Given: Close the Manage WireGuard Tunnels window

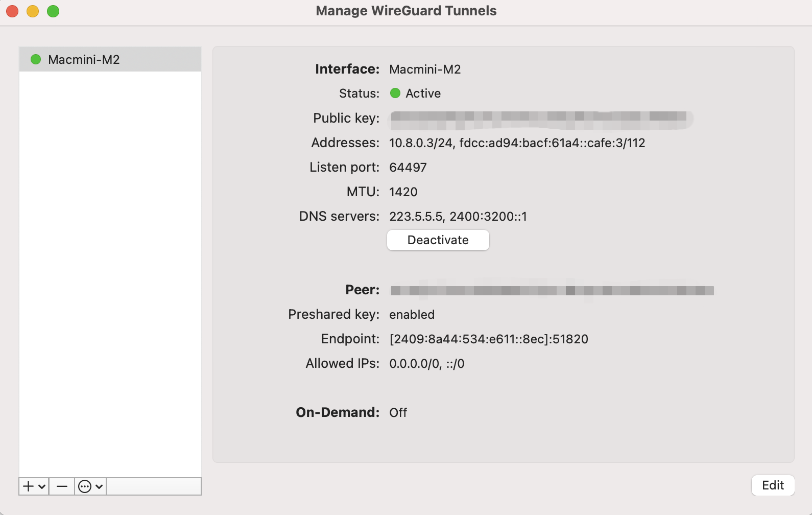Looking at the screenshot, I should pos(12,11).
